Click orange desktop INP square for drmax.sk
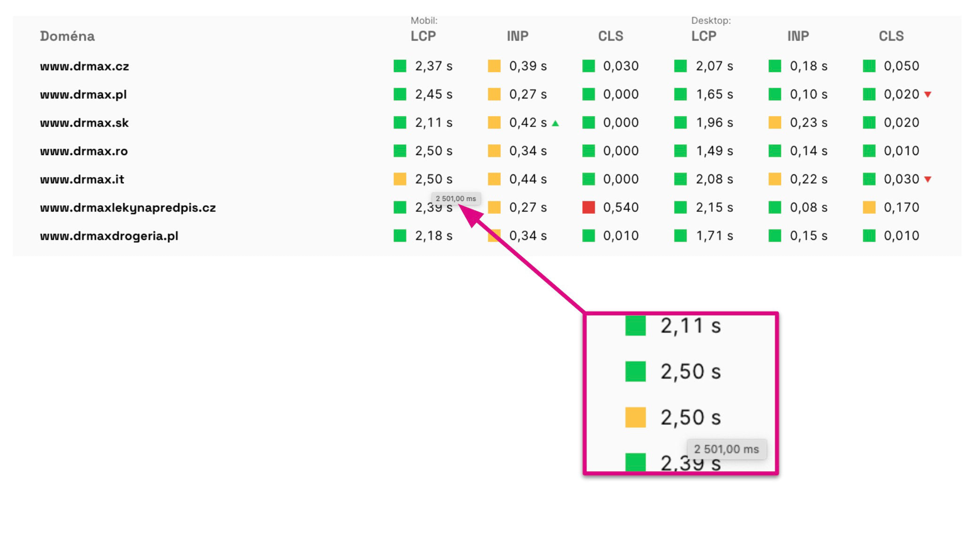 775,123
